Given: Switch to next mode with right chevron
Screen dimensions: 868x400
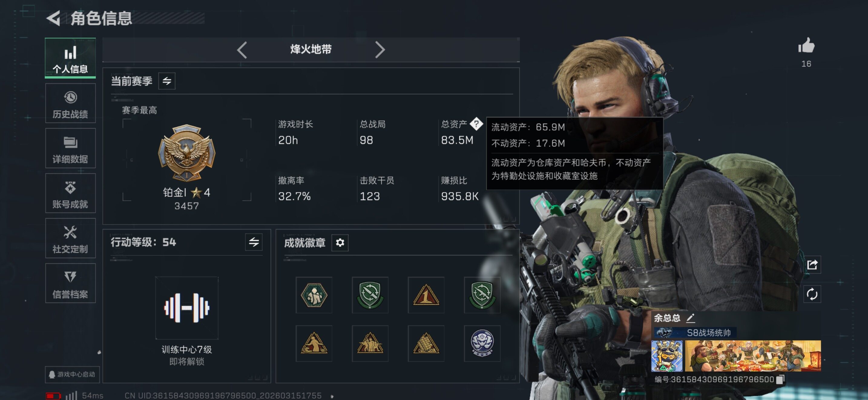Looking at the screenshot, I should 380,50.
